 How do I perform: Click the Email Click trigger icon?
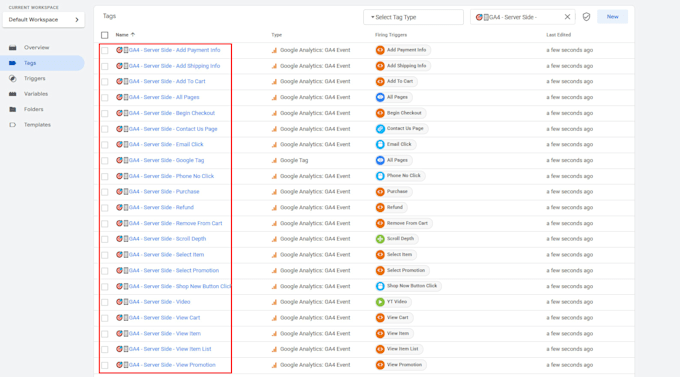click(x=380, y=144)
